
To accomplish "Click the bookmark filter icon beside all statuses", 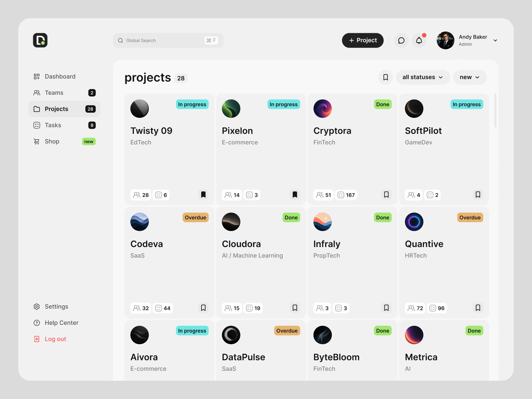I will 386,77.
